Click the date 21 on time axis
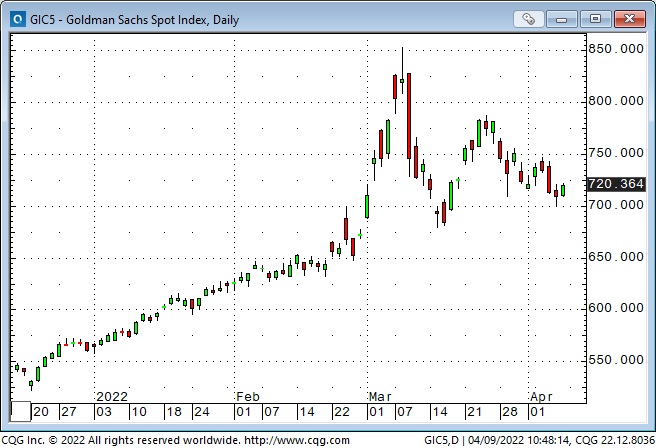Image resolution: width=656 pixels, height=448 pixels. click(x=474, y=412)
